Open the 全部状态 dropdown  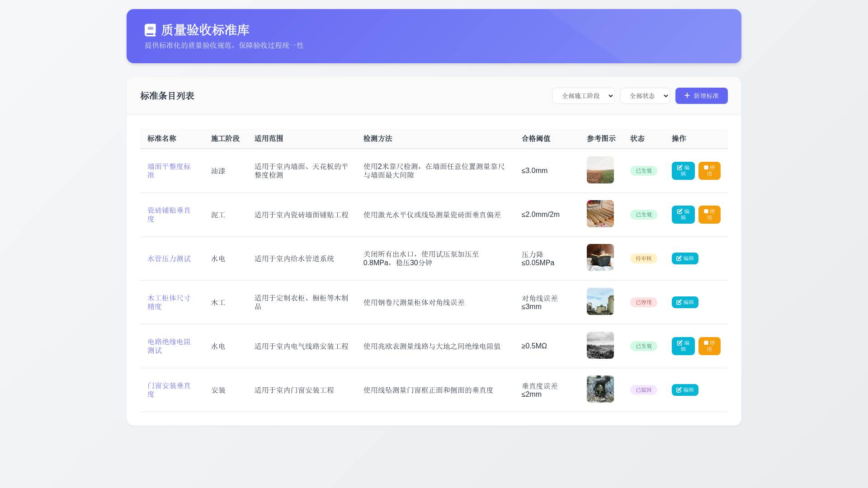pyautogui.click(x=645, y=96)
